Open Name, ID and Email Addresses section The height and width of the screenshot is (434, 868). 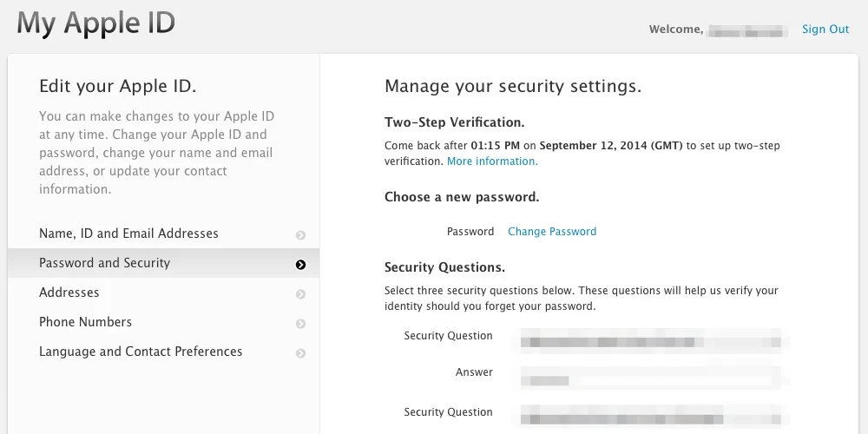(128, 233)
